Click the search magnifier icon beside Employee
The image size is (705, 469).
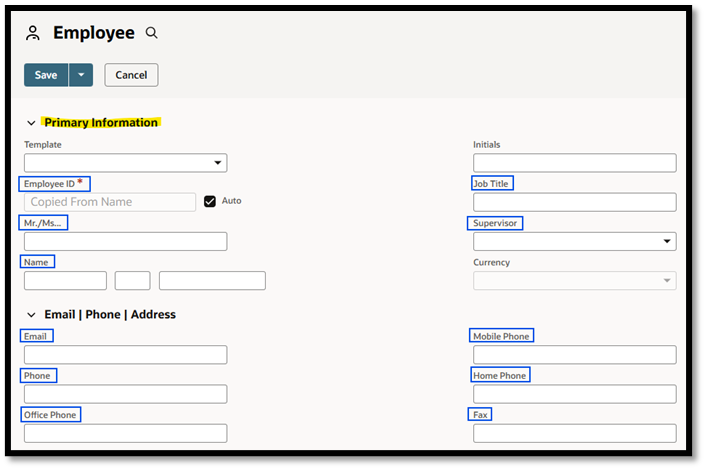[x=152, y=33]
